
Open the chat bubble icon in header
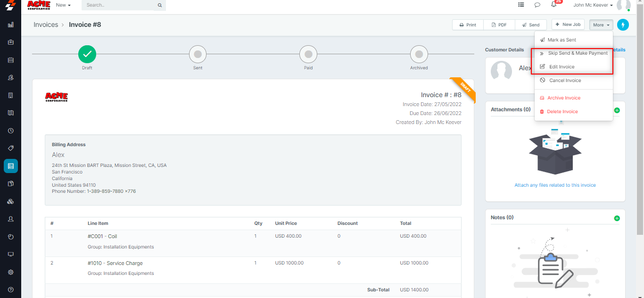537,5
